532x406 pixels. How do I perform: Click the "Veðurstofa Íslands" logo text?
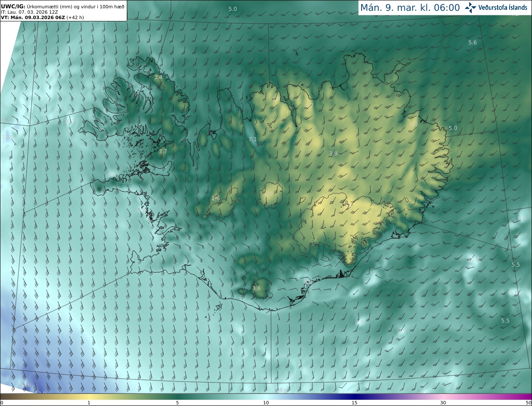tap(503, 7)
